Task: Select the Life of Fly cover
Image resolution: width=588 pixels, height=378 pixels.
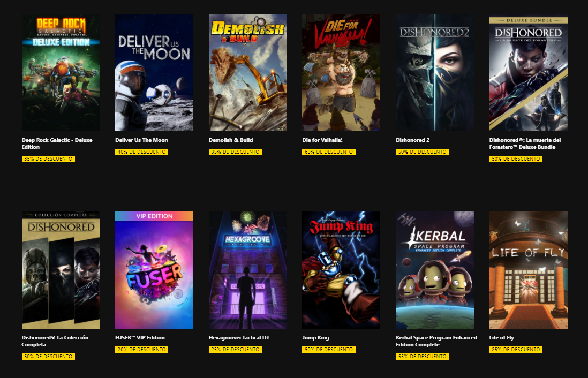Action: point(529,270)
